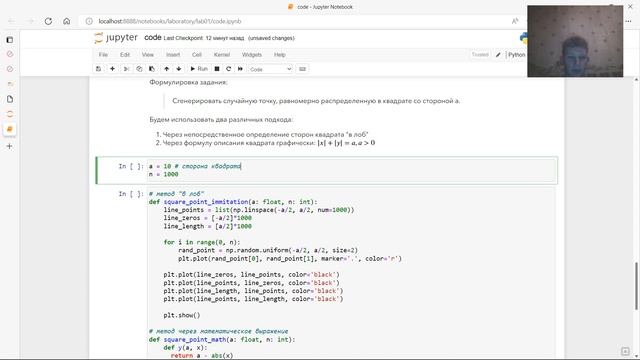Reload the page in the browser
This screenshot has height=360, width=640.
coord(48,21)
